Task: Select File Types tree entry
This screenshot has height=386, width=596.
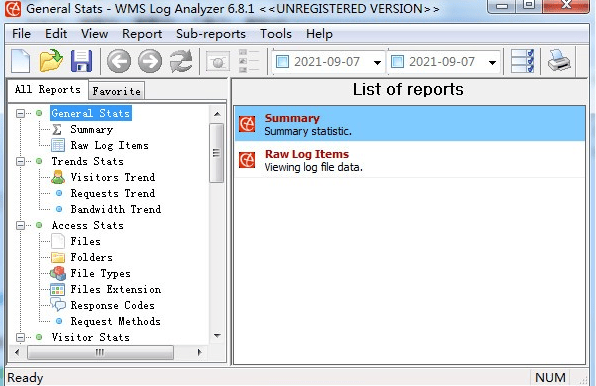Action: (x=100, y=274)
